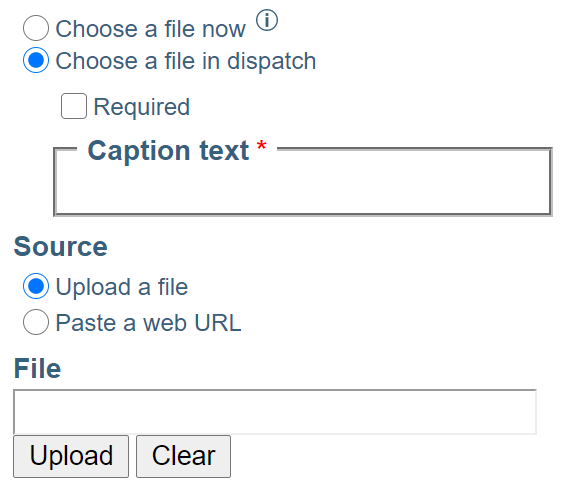Click the Clear button
The image size is (566, 486).
(183, 456)
